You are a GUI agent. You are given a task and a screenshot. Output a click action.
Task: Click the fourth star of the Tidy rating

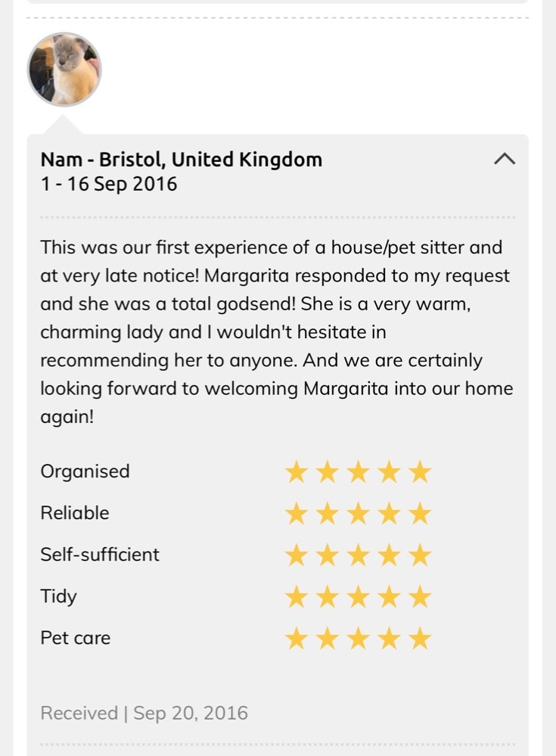point(389,597)
